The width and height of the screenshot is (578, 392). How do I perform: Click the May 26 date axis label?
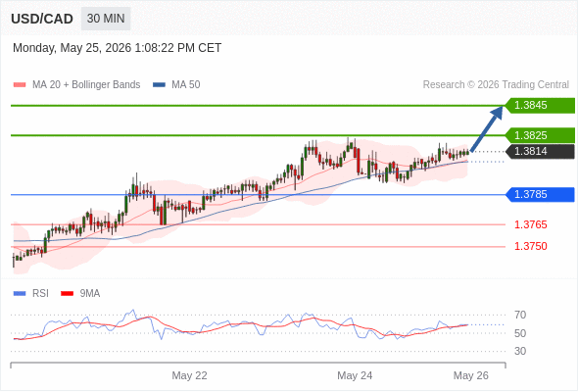(471, 375)
